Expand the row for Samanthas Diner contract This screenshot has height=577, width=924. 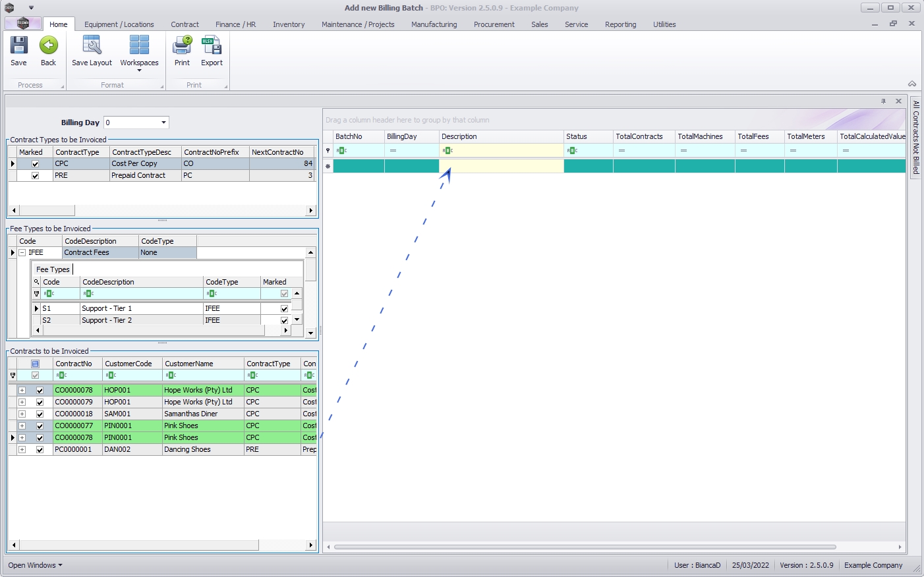(x=22, y=414)
